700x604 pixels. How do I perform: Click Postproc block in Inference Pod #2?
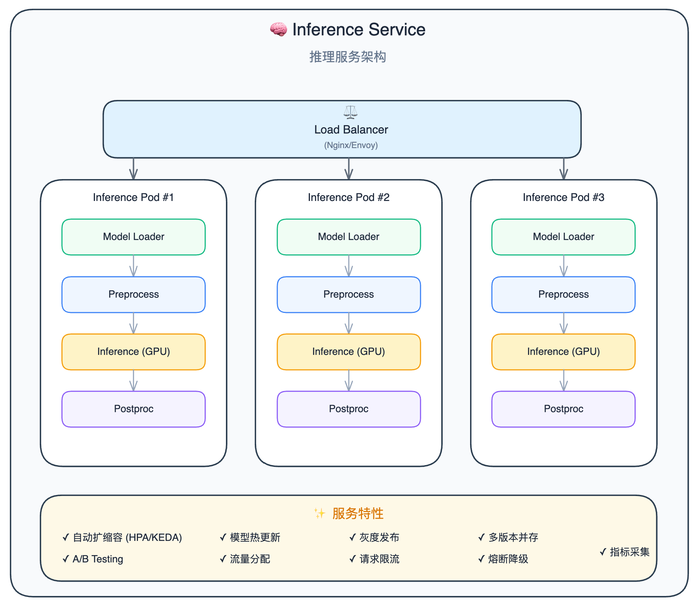coord(349,409)
